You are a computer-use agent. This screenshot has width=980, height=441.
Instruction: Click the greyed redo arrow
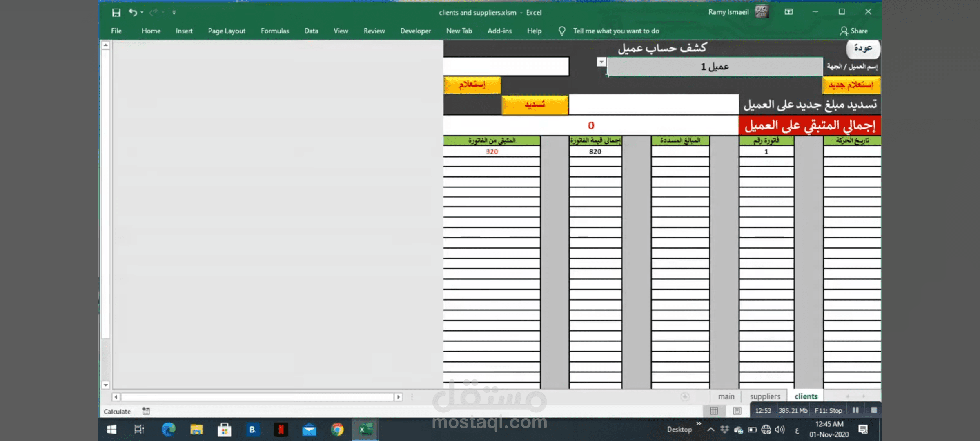click(x=153, y=13)
